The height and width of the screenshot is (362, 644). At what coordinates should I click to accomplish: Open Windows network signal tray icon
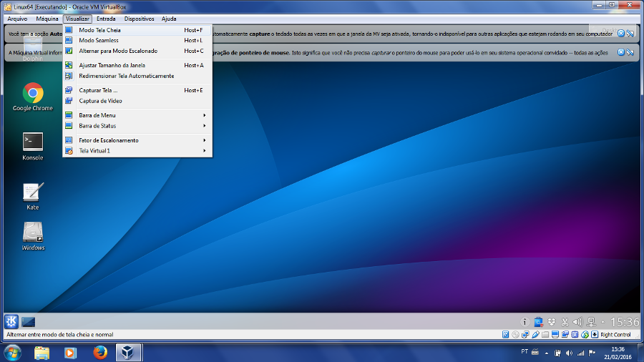[x=580, y=353]
